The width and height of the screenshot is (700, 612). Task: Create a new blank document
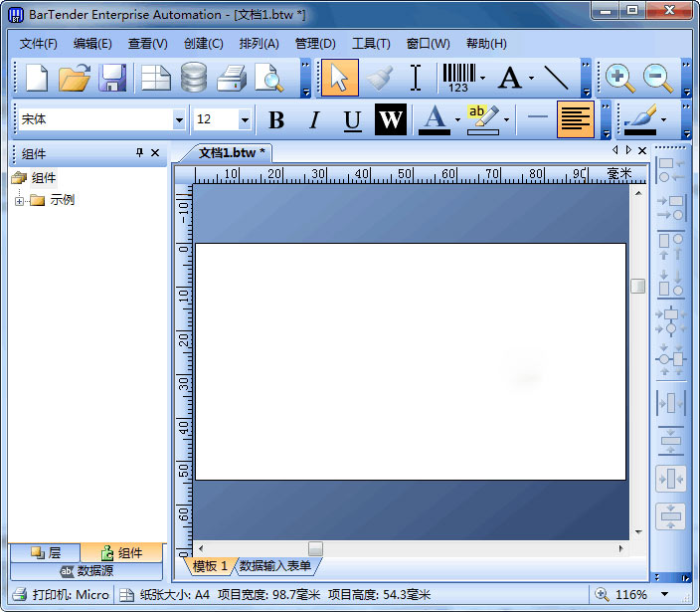(x=37, y=78)
